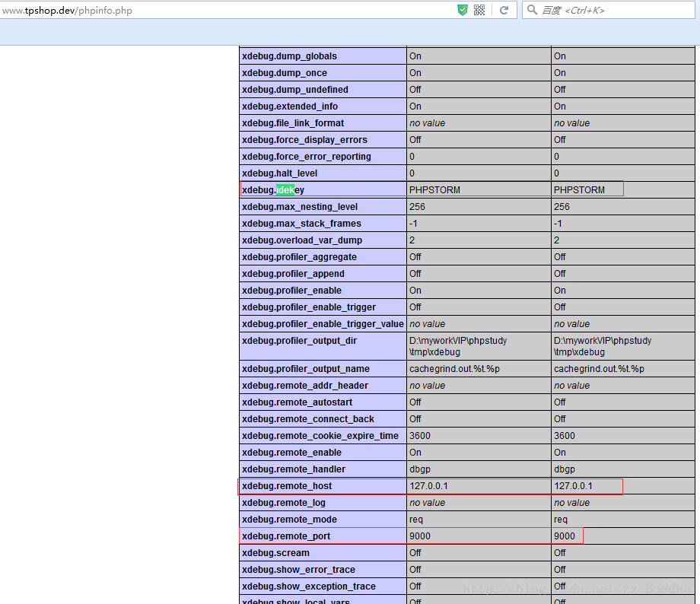Click local value 256 of max_nesting_level
The height and width of the screenshot is (604, 700).
(417, 207)
